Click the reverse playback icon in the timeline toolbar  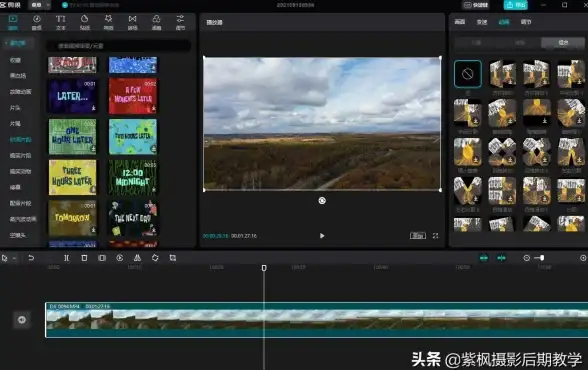point(120,258)
